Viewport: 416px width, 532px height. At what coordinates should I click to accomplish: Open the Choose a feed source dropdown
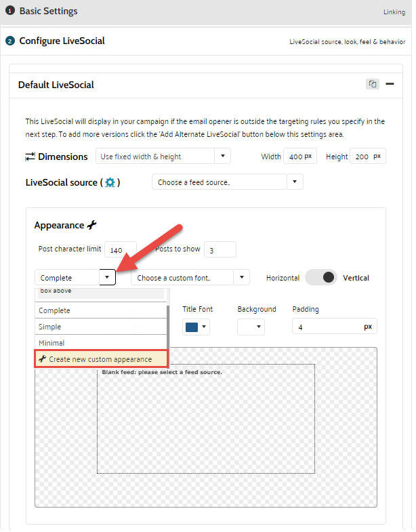click(227, 182)
